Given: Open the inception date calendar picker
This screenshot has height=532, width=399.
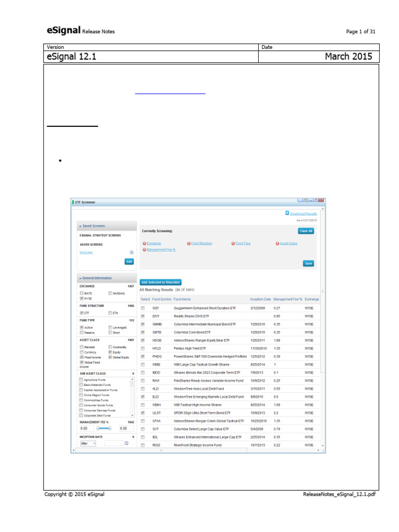Looking at the screenshot, I should [127, 444].
